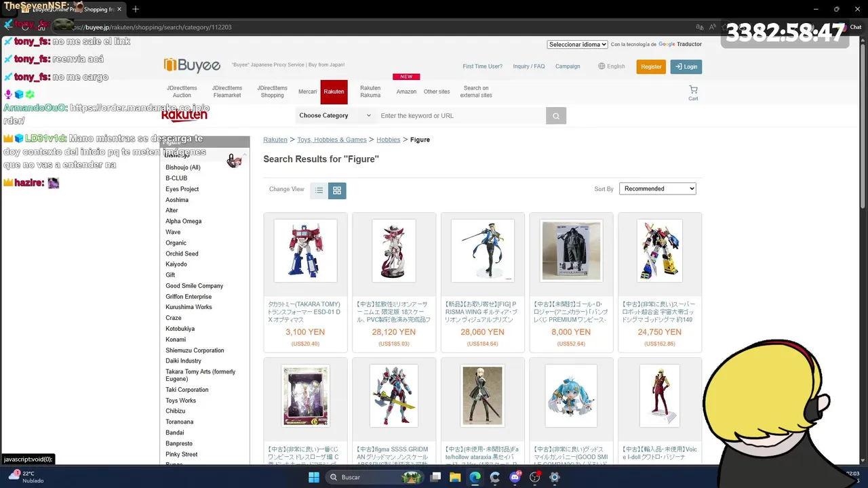
Task: Open the Seleccionar idioma dropdown
Action: [x=577, y=44]
